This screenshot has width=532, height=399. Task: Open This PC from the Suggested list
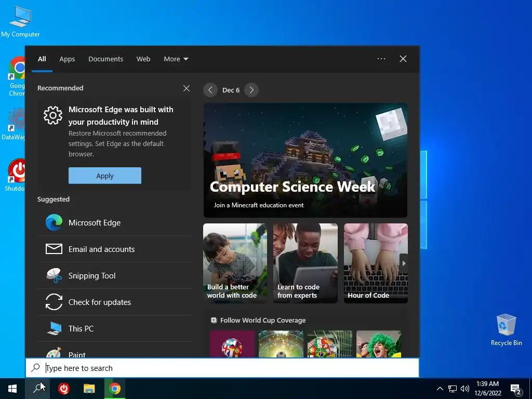click(114, 328)
